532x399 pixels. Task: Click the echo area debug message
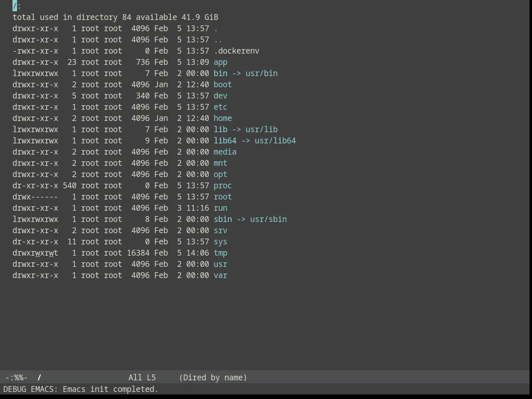coord(81,389)
